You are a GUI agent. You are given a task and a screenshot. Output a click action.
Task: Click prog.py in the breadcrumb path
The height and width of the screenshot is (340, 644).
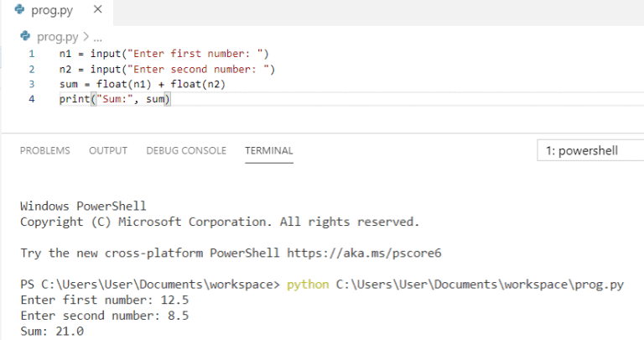coord(58,37)
